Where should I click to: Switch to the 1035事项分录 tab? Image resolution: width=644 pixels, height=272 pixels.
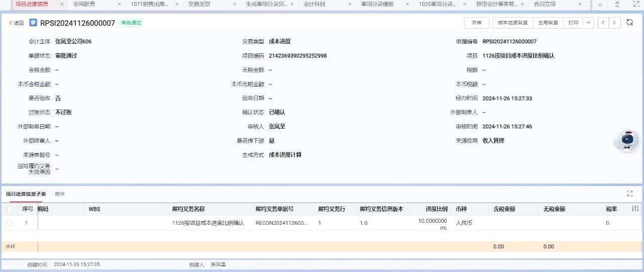click(438, 4)
